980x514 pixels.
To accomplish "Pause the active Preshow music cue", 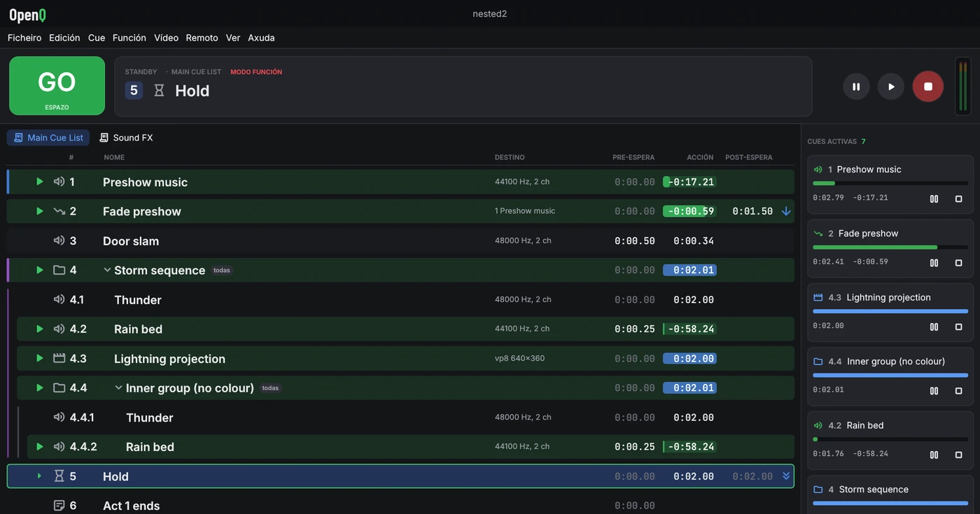I will 934,199.
